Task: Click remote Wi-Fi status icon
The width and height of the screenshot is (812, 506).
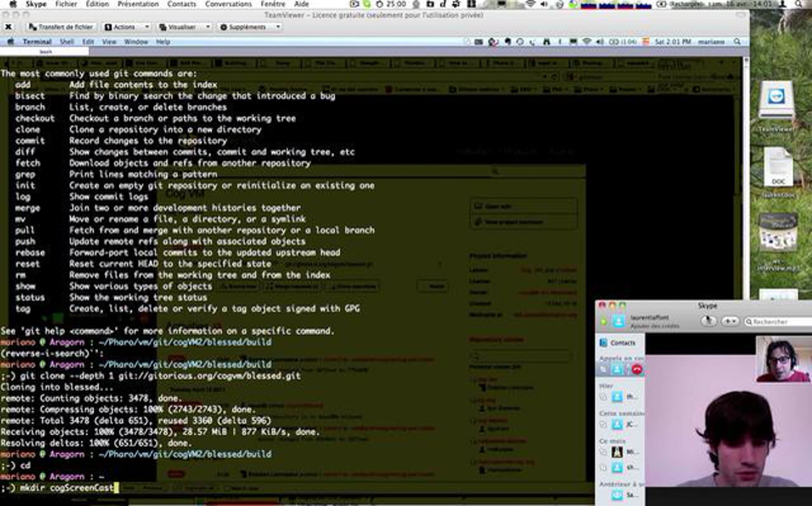Action: coord(586,42)
